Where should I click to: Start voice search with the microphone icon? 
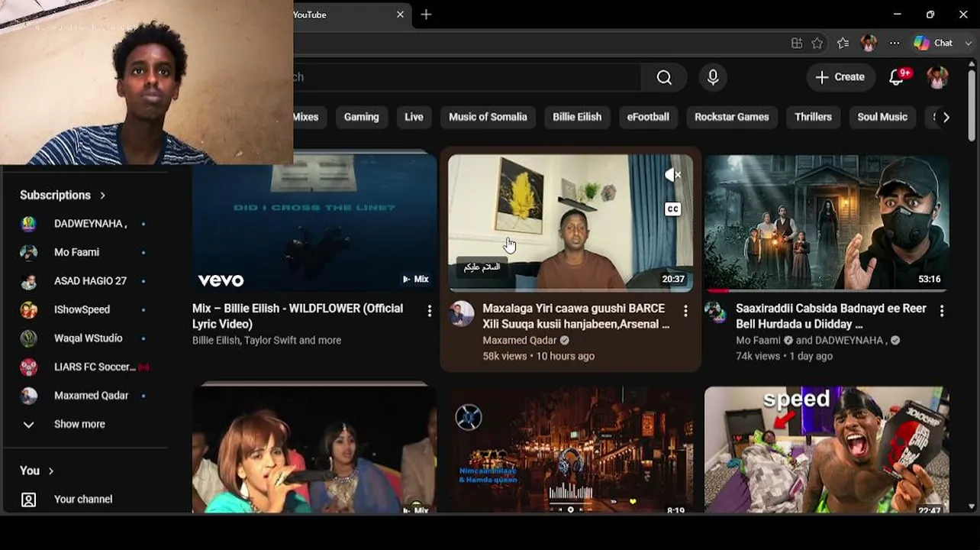pyautogui.click(x=713, y=77)
